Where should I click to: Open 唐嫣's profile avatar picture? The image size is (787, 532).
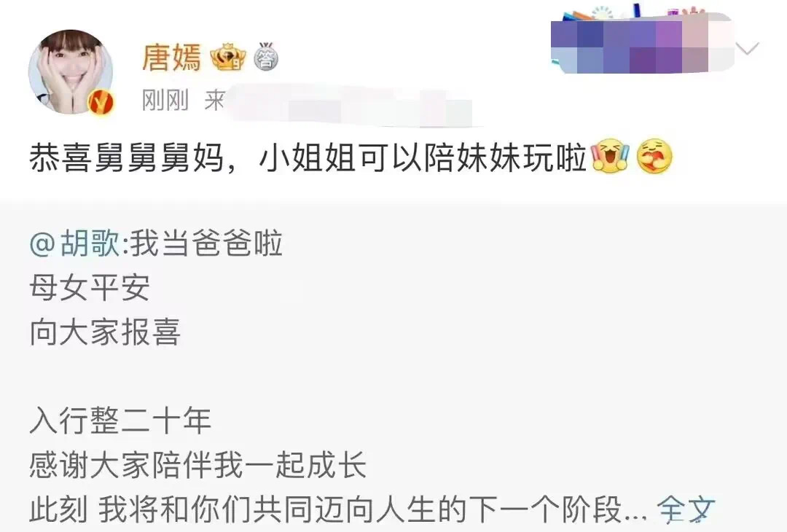(x=70, y=72)
